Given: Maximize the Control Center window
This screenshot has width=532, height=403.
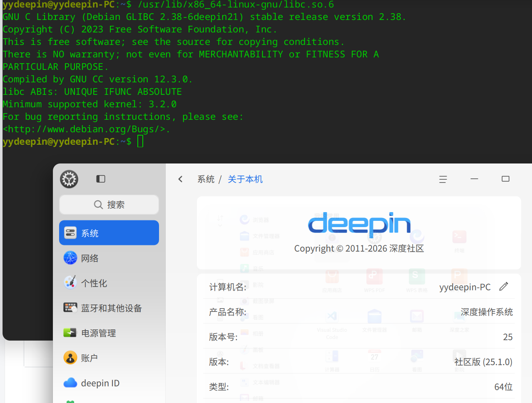Looking at the screenshot, I should [x=505, y=179].
